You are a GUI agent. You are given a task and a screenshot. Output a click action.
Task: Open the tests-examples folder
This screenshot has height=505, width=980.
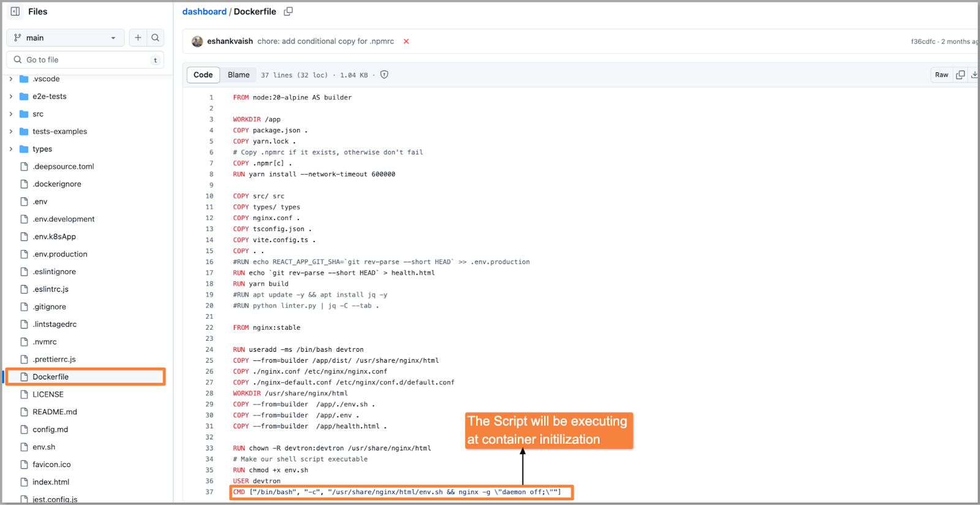point(59,132)
